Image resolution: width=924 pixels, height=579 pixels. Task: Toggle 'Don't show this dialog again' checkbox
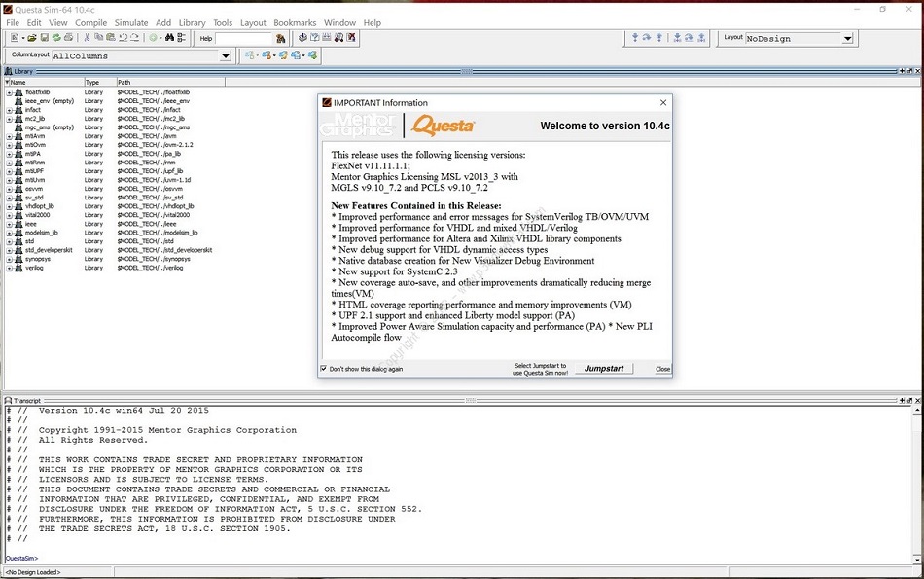tap(324, 369)
